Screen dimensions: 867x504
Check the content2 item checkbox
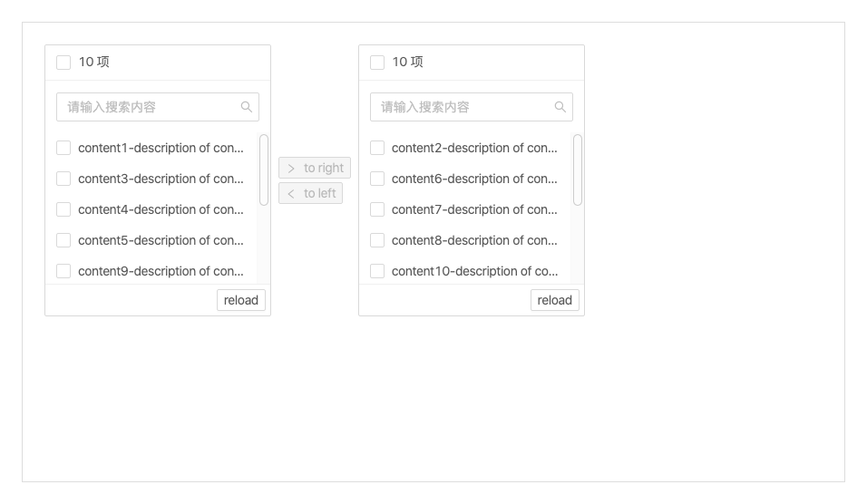[x=377, y=148]
